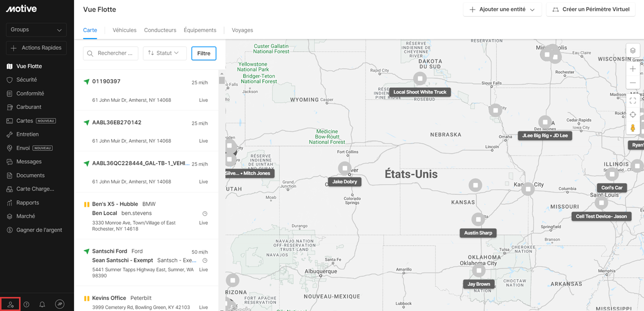Click the ben.stevens username text
The width and height of the screenshot is (644, 311).
point(136,213)
